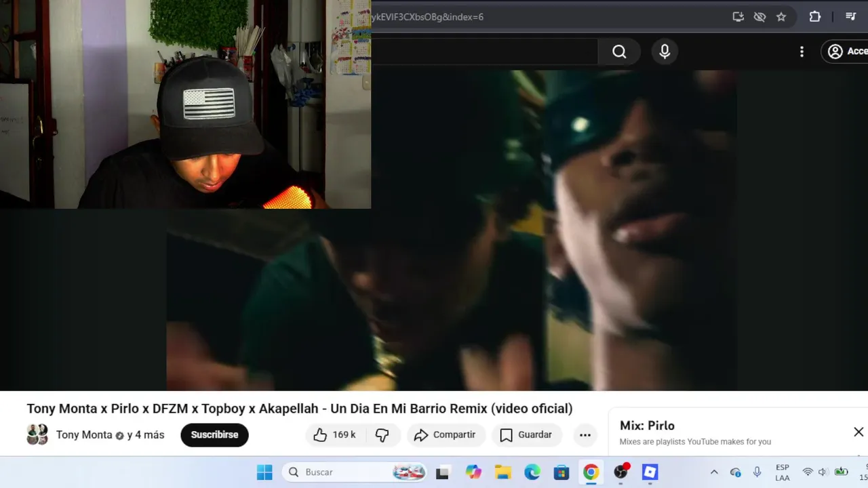Open File Explorer from the taskbar

502,472
